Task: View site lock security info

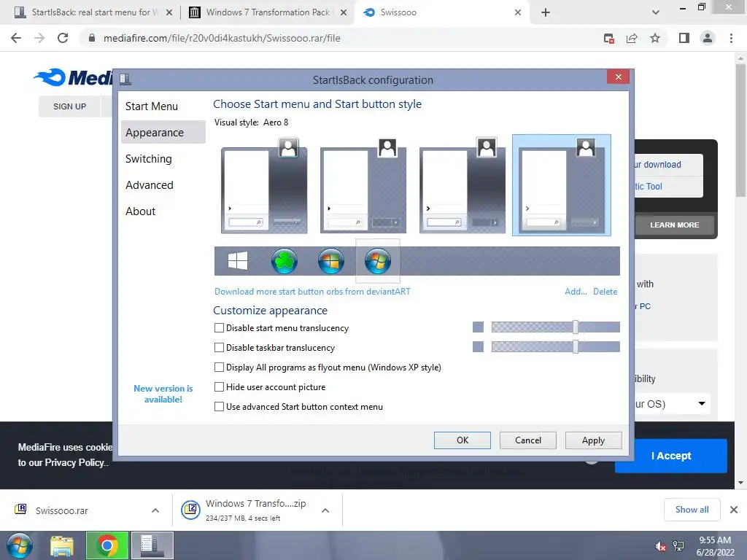Action: [92, 38]
